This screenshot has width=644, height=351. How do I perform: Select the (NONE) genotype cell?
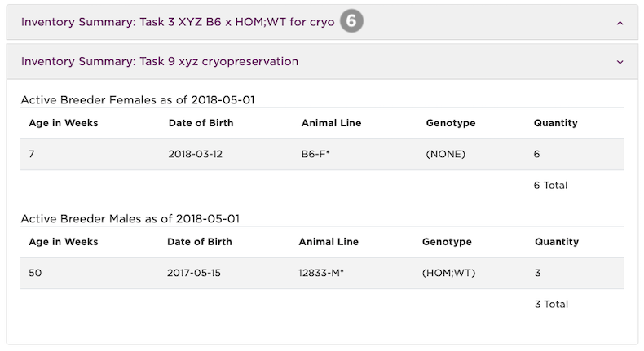[x=445, y=154]
